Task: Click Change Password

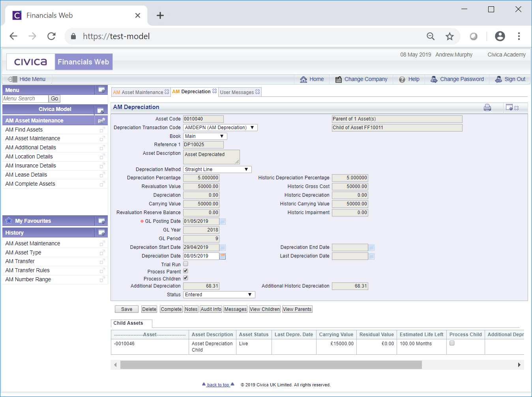Action: click(x=457, y=79)
